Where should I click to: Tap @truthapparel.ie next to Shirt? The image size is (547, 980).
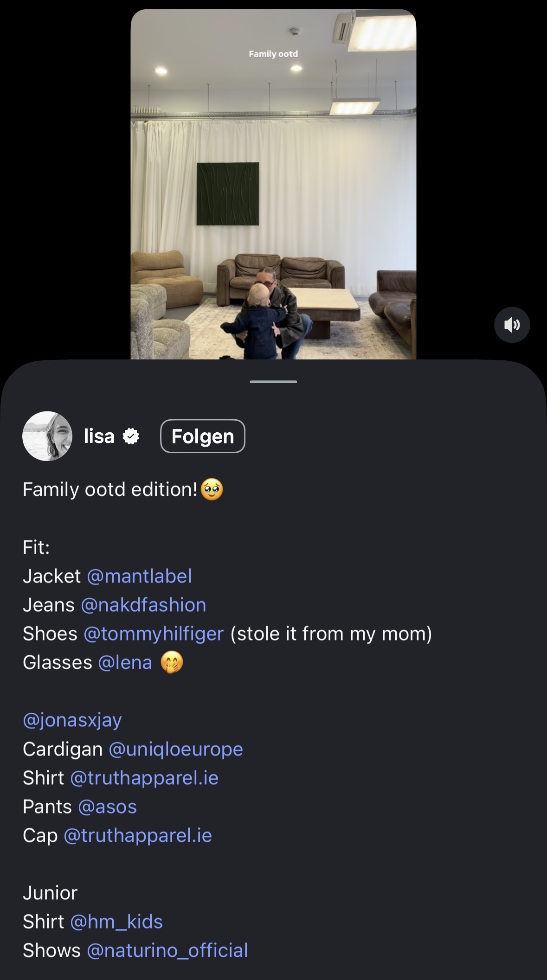click(144, 778)
